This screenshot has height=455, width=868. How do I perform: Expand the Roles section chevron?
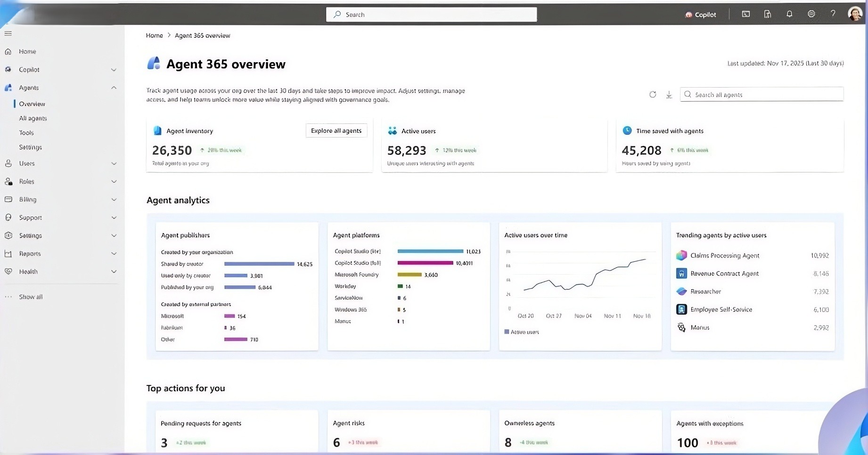[114, 181]
